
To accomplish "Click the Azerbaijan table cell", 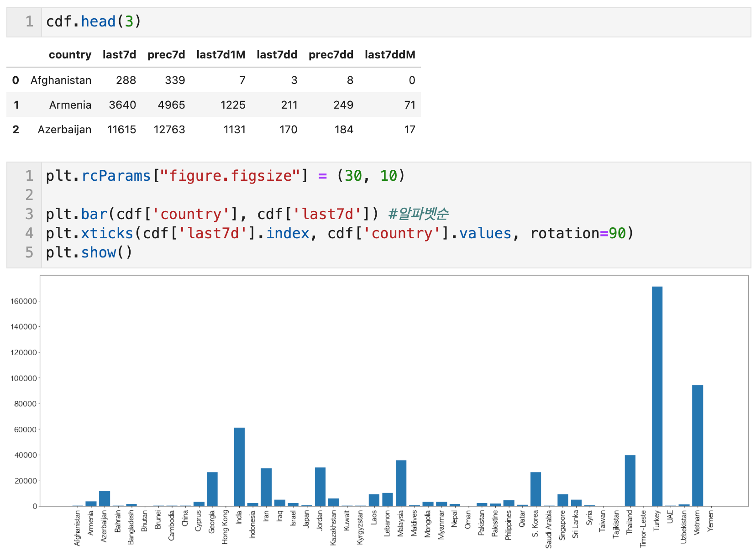I will click(64, 130).
